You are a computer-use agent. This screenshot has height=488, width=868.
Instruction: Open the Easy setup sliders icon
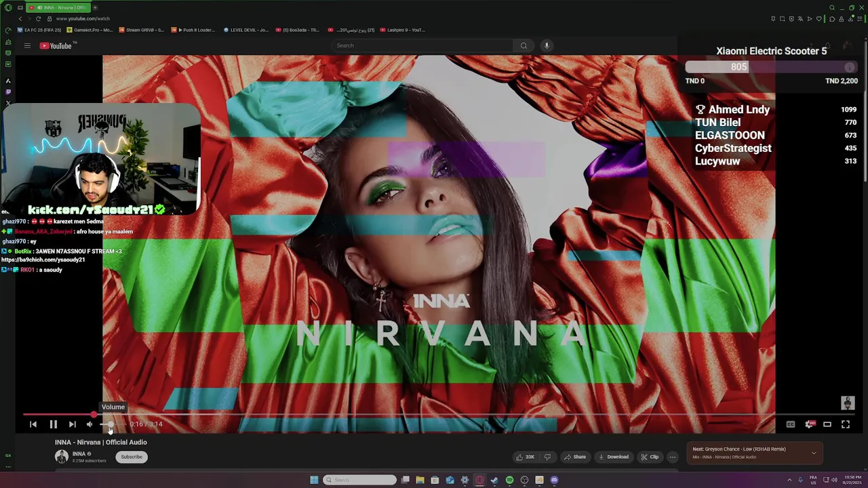click(859, 19)
